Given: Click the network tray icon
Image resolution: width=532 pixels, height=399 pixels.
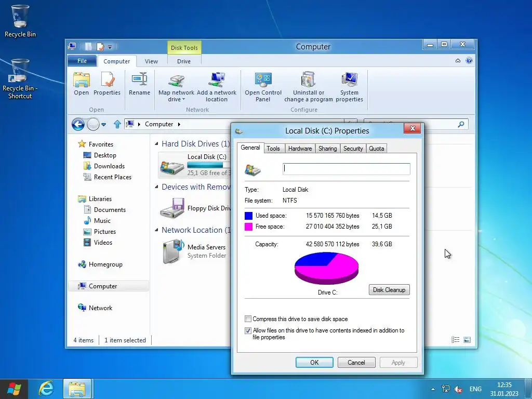Looking at the screenshot, I should click(x=445, y=389).
